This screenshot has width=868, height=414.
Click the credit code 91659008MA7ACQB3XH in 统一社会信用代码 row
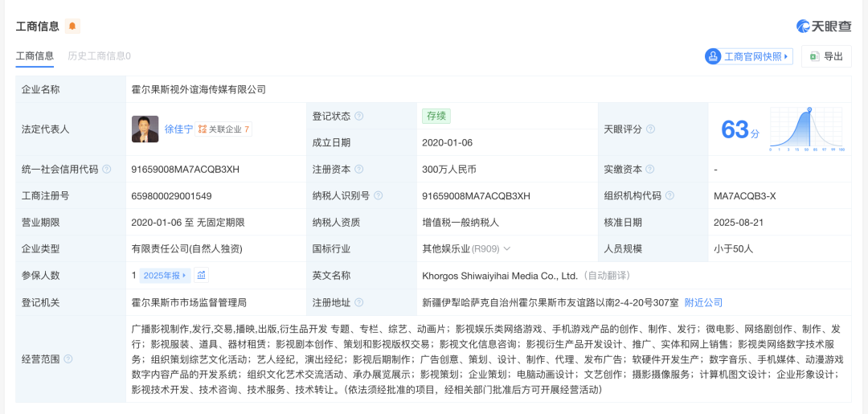click(x=186, y=170)
